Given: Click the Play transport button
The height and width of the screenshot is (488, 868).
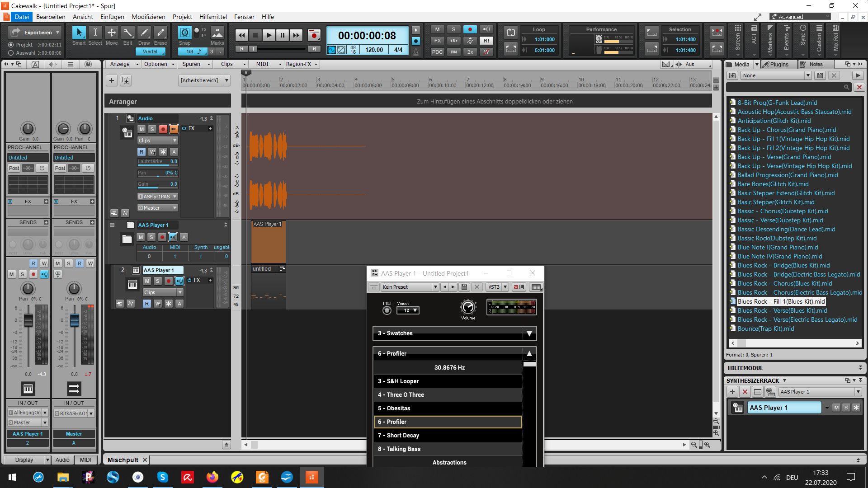Looking at the screenshot, I should tap(269, 35).
